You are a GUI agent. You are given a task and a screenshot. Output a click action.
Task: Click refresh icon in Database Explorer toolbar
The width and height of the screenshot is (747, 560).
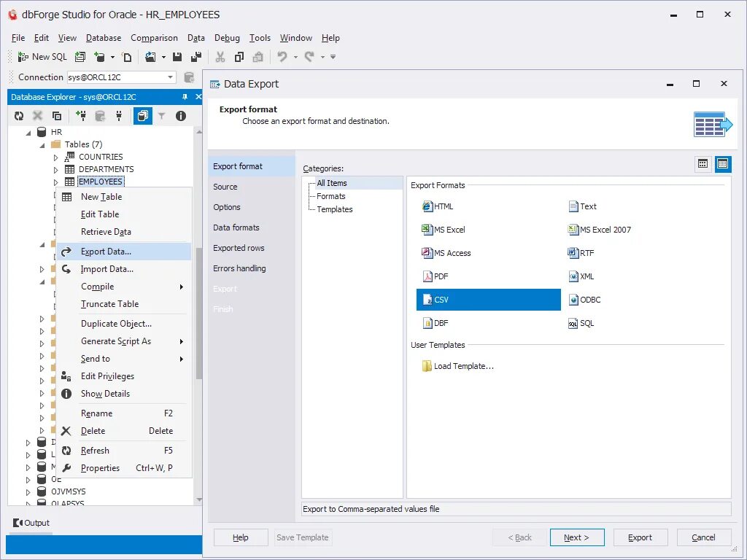click(19, 116)
